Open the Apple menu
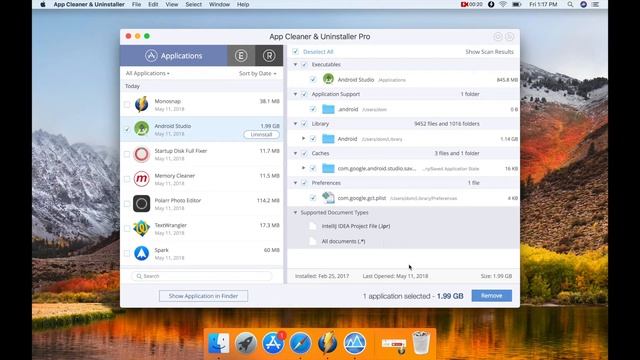The image size is (640, 360). point(42,4)
